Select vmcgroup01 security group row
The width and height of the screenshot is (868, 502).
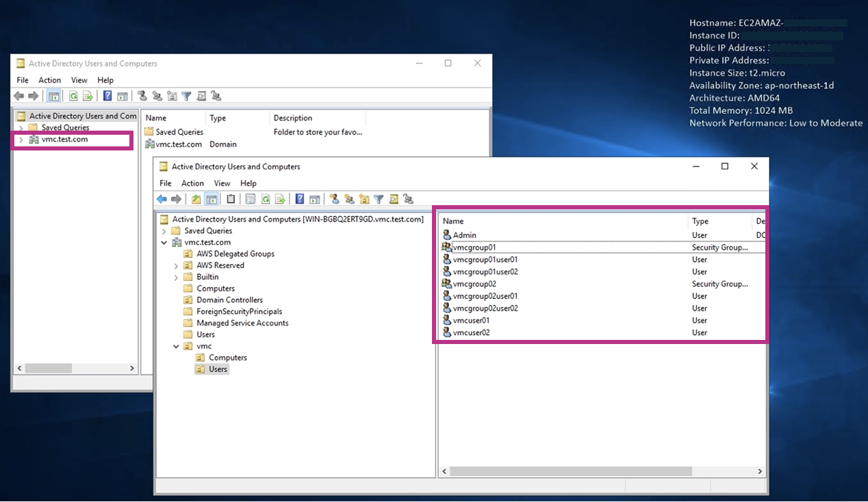(x=602, y=247)
